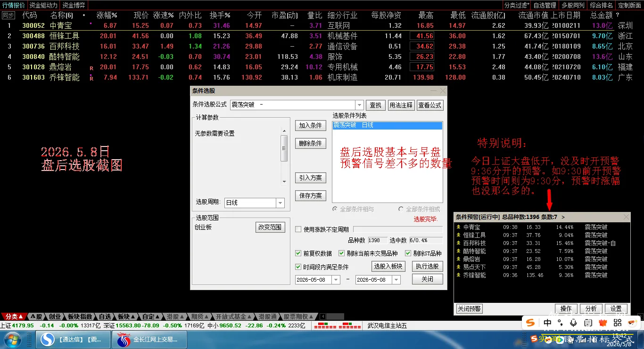Click alert icon beside 恒锋工具 in warning list
Viewport: 644px width, 349px height.
(459, 235)
